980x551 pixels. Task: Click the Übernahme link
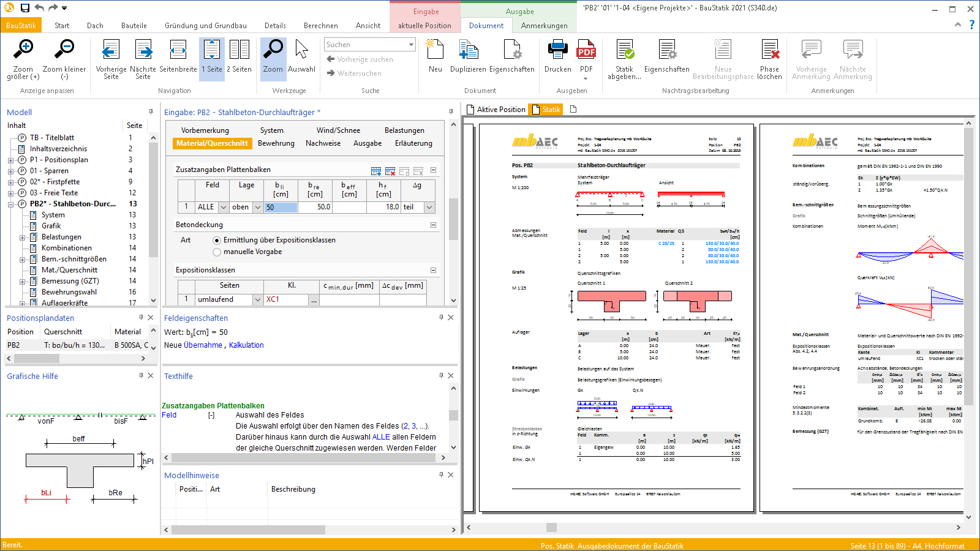203,345
